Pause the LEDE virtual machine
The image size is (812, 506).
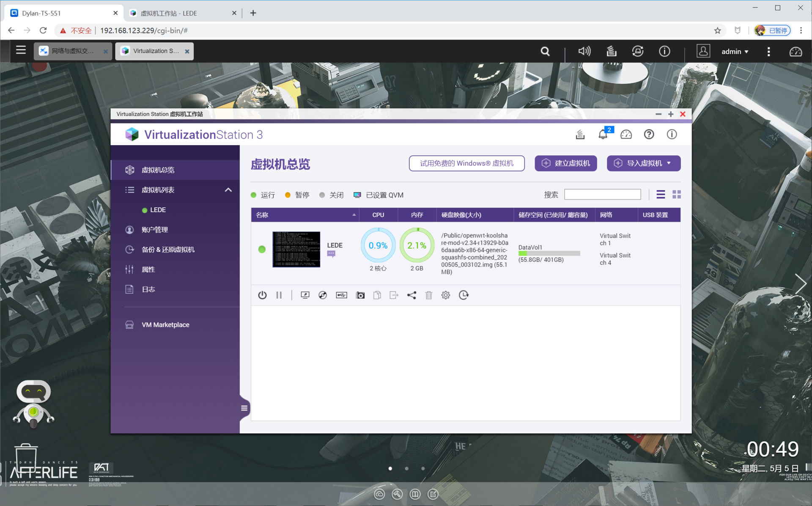279,295
